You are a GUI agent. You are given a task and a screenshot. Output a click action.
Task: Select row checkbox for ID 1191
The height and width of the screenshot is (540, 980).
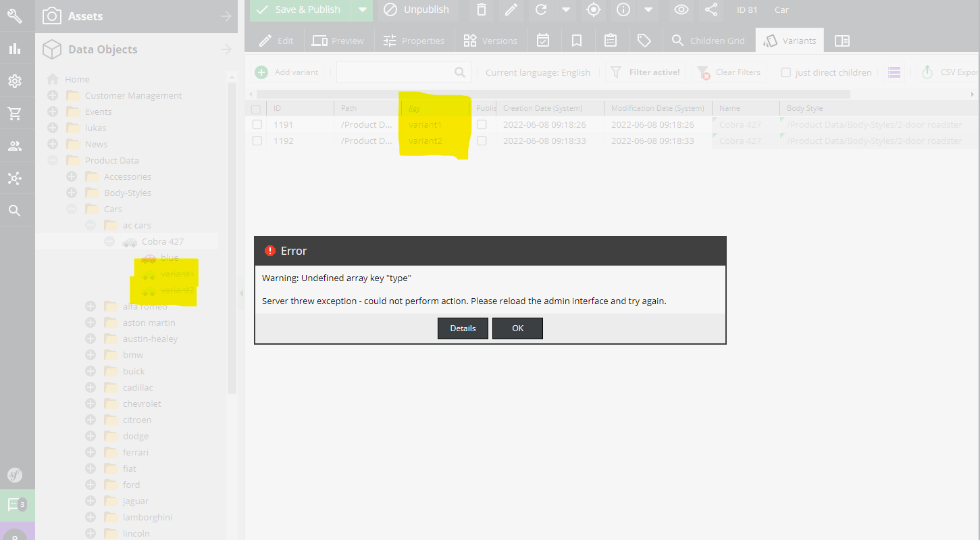[257, 124]
